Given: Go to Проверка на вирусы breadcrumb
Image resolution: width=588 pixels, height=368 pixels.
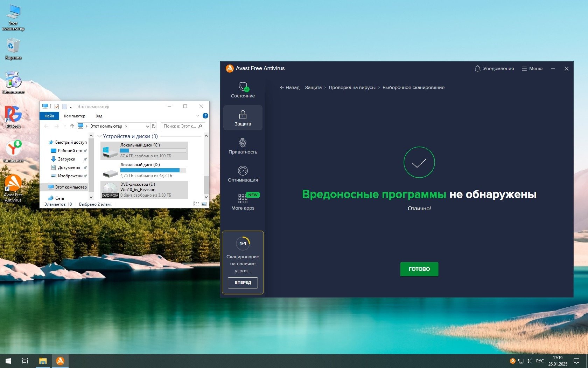Looking at the screenshot, I should 352,88.
